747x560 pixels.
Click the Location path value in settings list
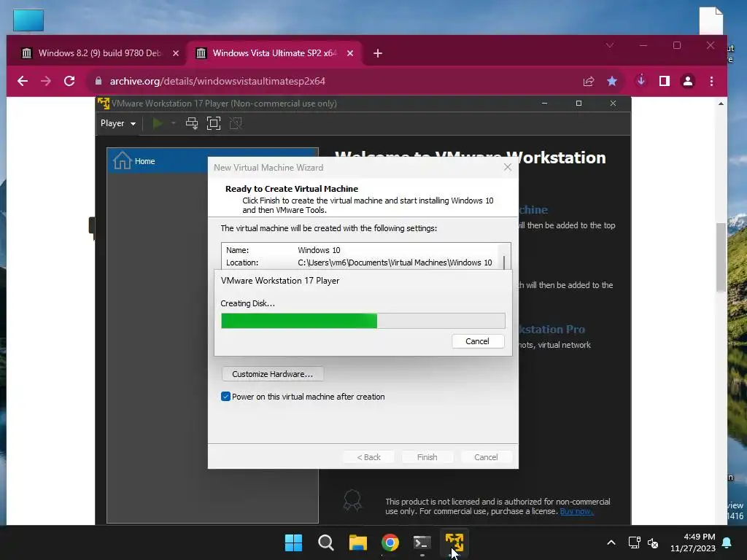pos(395,262)
